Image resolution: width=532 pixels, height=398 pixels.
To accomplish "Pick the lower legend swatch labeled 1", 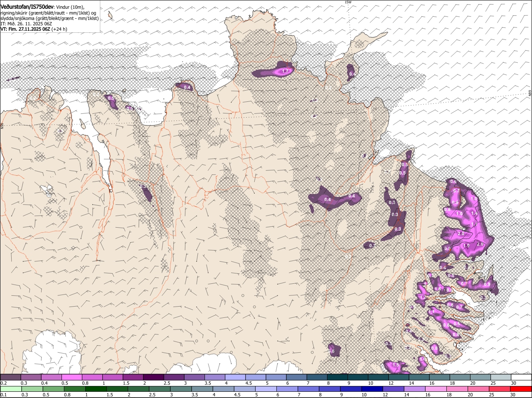I will (96, 389).
